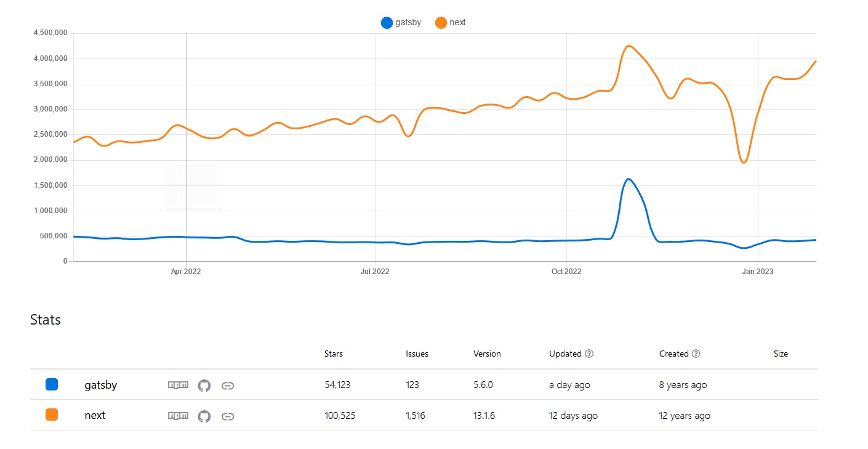This screenshot has width=868, height=449.
Task: Click the Updated column help icon
Action: [x=589, y=354]
